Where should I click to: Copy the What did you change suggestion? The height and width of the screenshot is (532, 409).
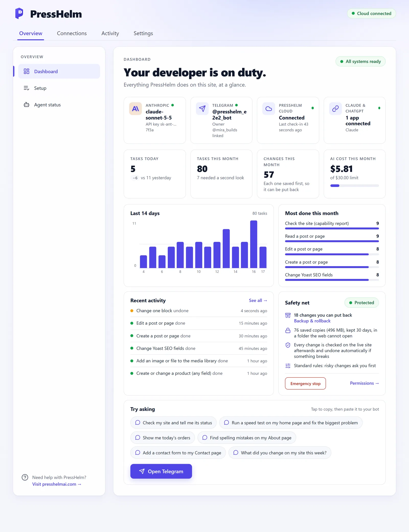(280, 453)
